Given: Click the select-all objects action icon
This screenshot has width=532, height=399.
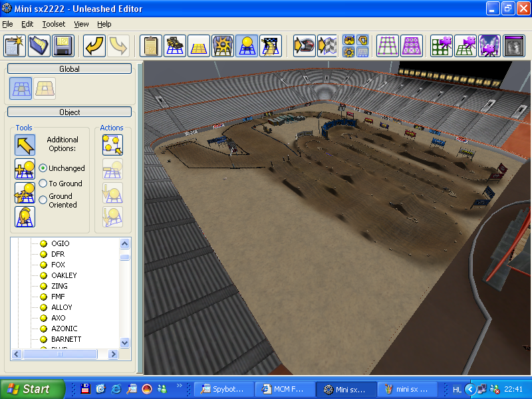Looking at the screenshot, I should (x=112, y=144).
